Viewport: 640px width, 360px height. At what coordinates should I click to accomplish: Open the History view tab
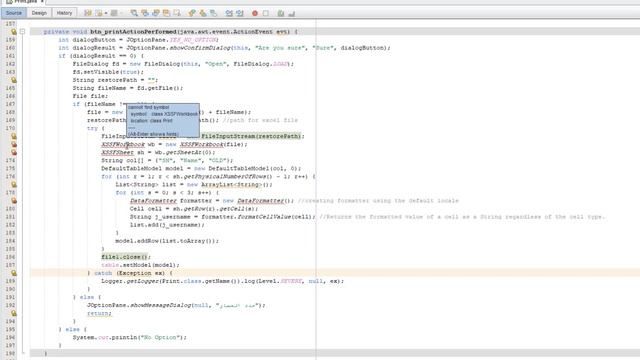pos(64,13)
